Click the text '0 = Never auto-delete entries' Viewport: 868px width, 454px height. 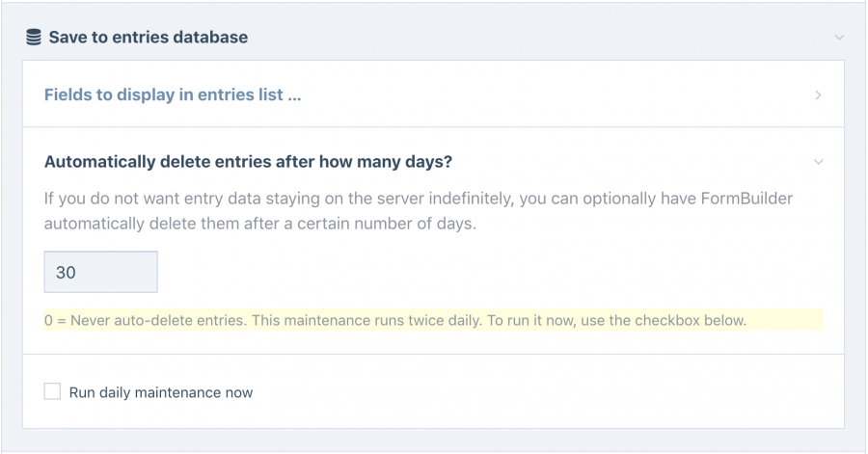146,320
